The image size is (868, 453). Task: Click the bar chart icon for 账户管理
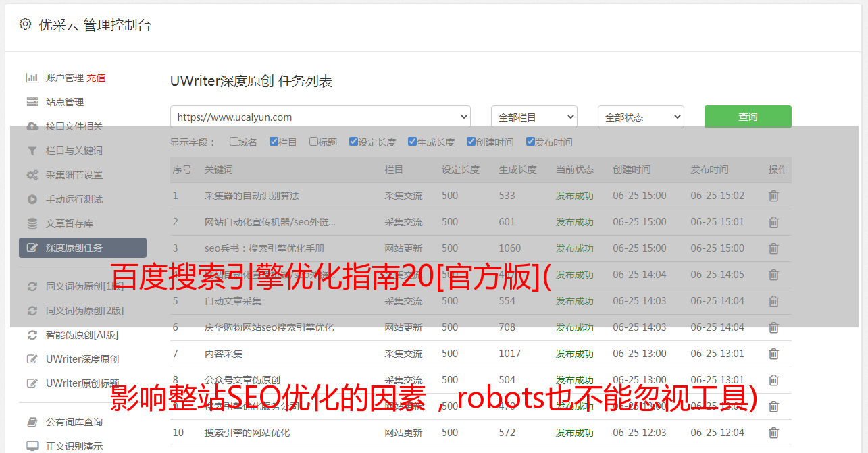[x=32, y=78]
